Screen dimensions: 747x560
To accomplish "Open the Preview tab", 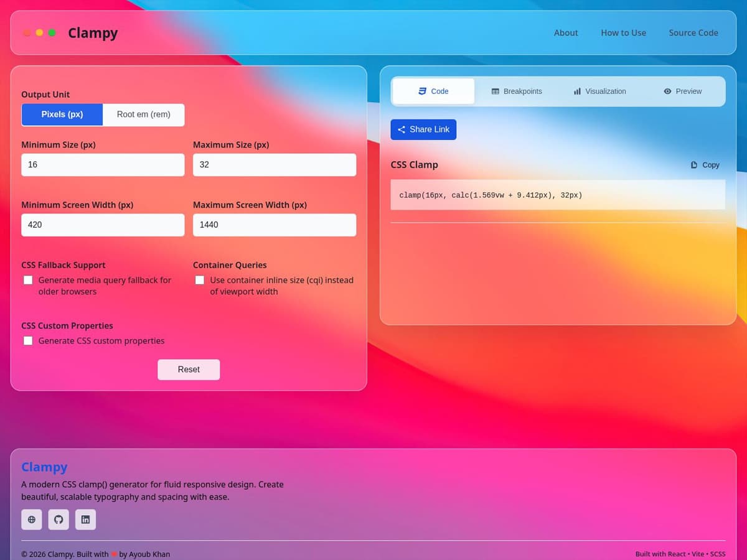I will point(683,91).
